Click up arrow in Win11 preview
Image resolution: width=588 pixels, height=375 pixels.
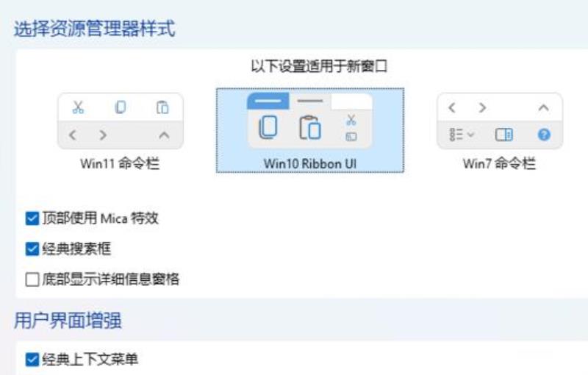(164, 135)
